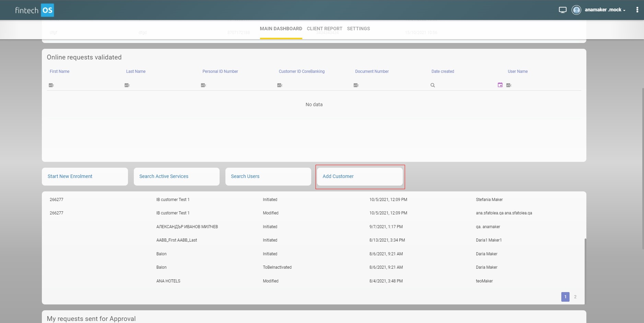The image size is (644, 323).
Task: Click the fintech OS logo
Action: [34, 10]
